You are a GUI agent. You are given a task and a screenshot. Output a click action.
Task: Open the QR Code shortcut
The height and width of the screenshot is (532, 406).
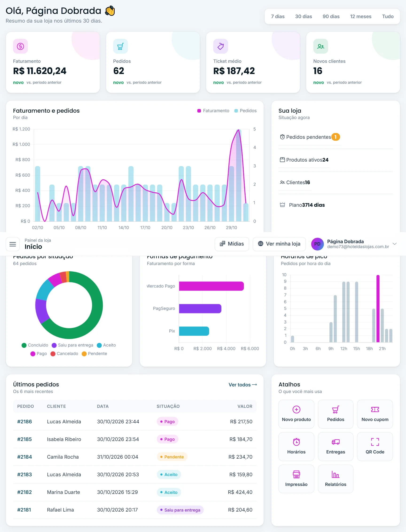pos(375,446)
